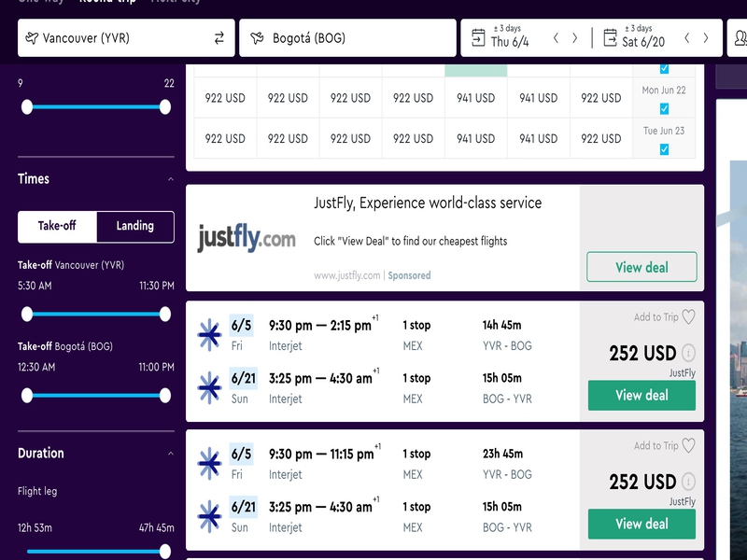Viewport: 747px width, 560px height.
Task: Click Bogotá take-off slider's 12:30 AM handle
Action: (x=27, y=395)
